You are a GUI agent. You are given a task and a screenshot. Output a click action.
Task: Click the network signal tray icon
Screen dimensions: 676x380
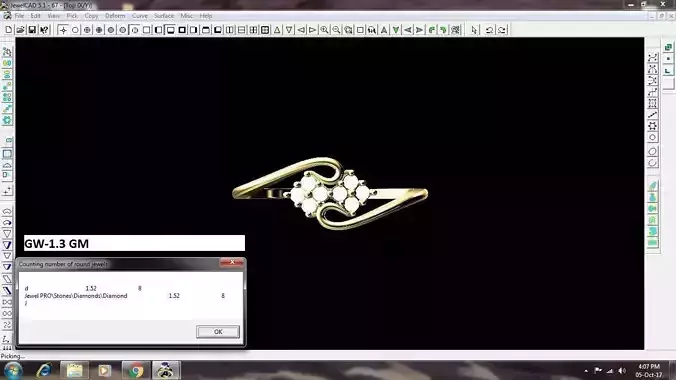(x=610, y=371)
